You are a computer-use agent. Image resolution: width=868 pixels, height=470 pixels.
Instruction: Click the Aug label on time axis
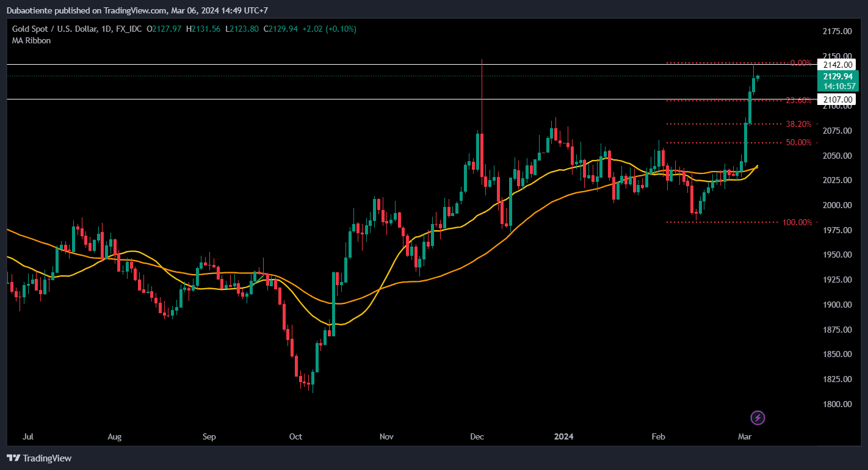(114, 437)
